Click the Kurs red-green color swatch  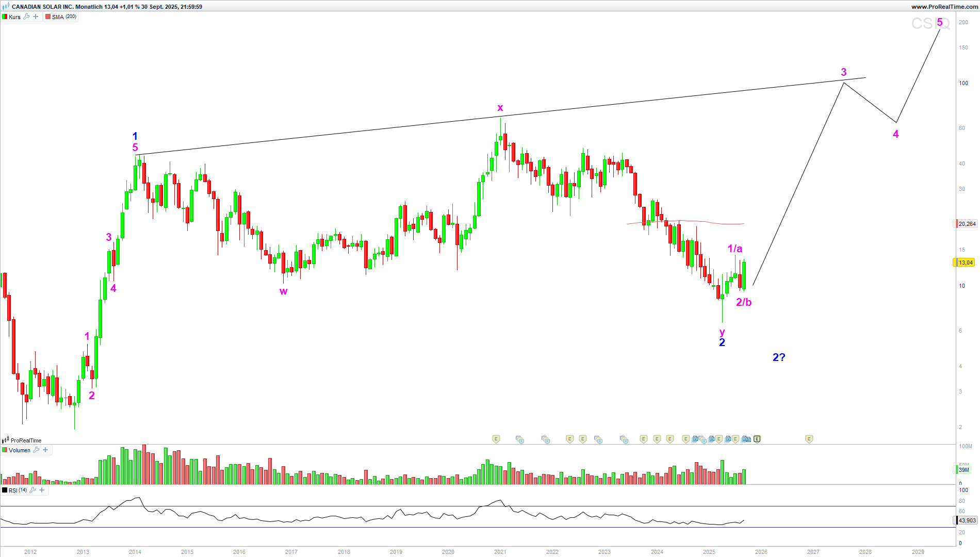pyautogui.click(x=5, y=17)
